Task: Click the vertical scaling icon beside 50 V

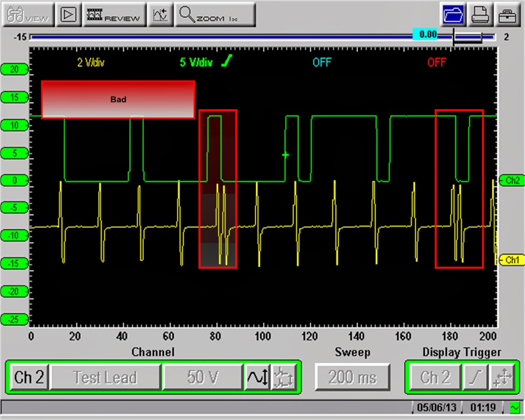Action: (x=257, y=376)
